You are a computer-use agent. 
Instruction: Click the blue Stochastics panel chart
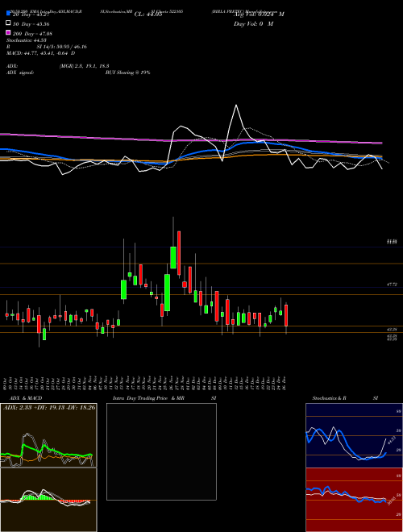[x=354, y=435]
